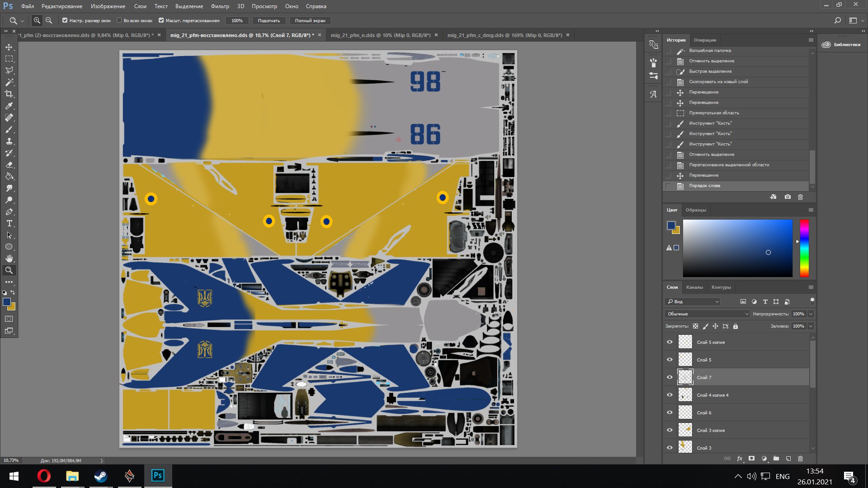Select the Type tool
The height and width of the screenshot is (488, 868).
tap(9, 223)
